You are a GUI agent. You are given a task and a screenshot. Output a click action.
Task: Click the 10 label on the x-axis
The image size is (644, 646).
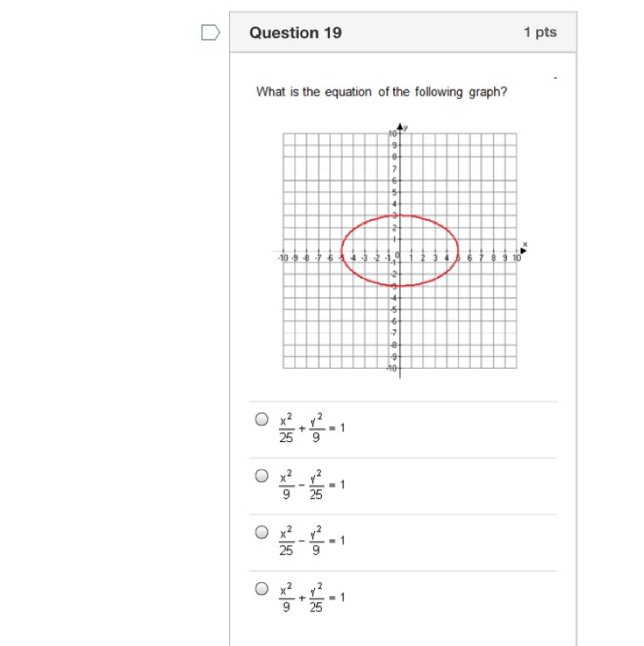(x=517, y=258)
